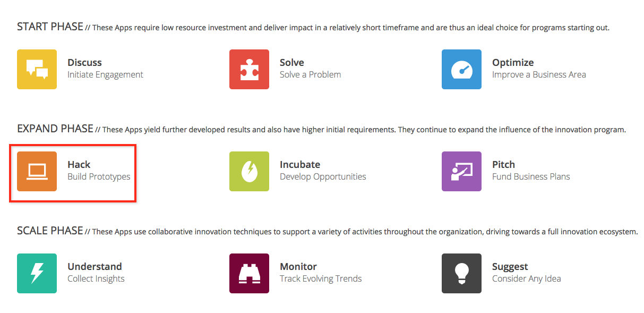Click the 'Track Evolving Trends' subtitle
This screenshot has width=644, height=313.
(321, 278)
